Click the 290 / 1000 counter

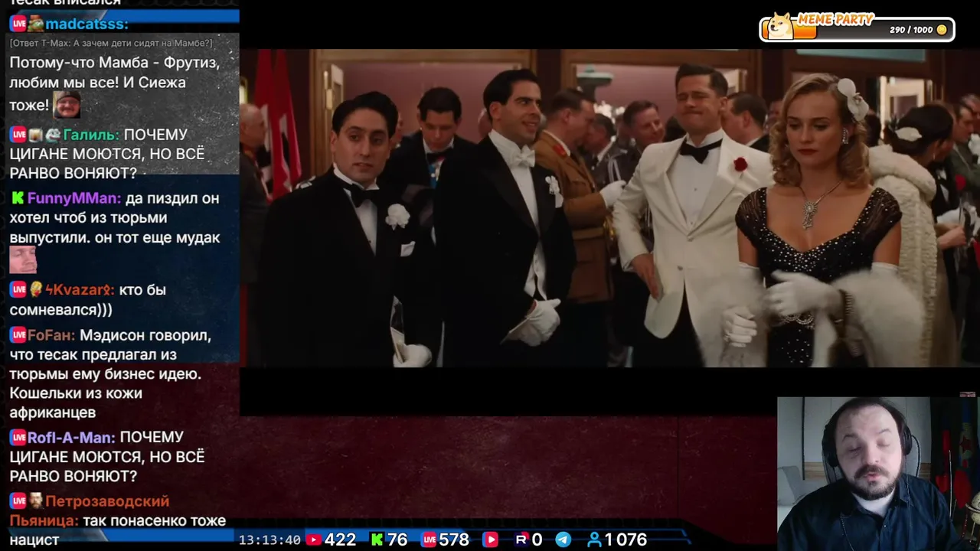point(911,30)
